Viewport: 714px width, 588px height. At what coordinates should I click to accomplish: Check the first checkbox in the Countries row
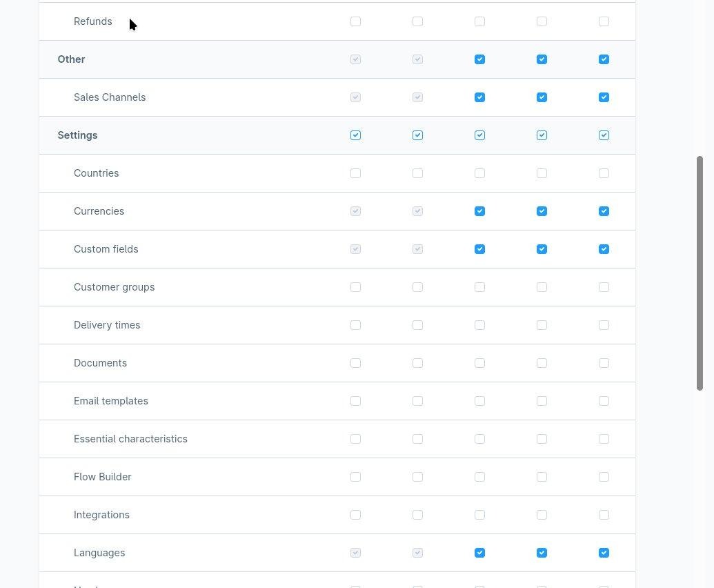(355, 173)
